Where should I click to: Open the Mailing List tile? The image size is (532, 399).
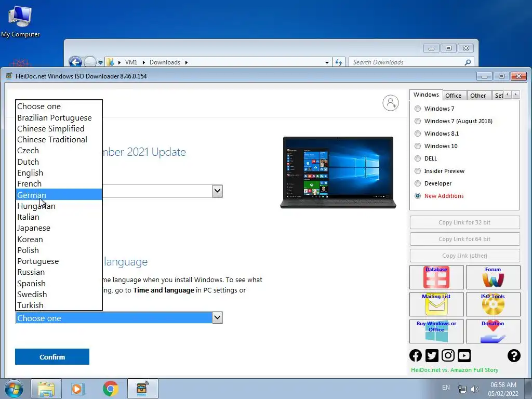(436, 304)
